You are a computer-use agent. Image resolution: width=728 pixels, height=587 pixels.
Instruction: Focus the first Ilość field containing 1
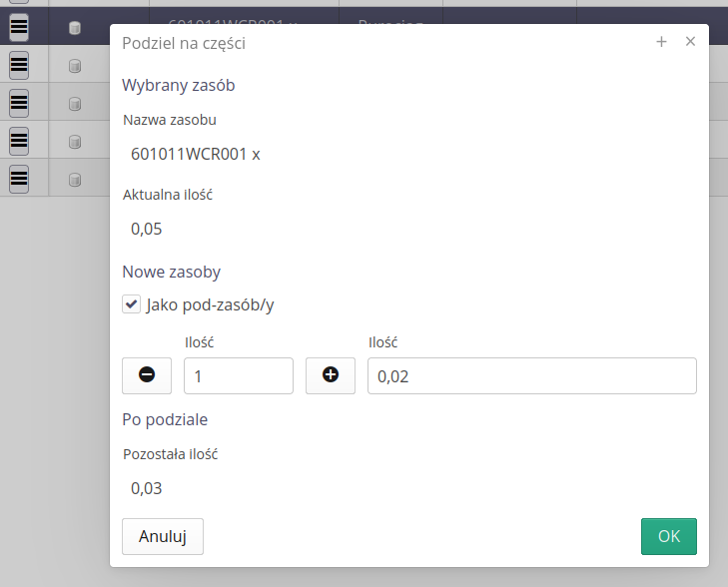click(238, 376)
